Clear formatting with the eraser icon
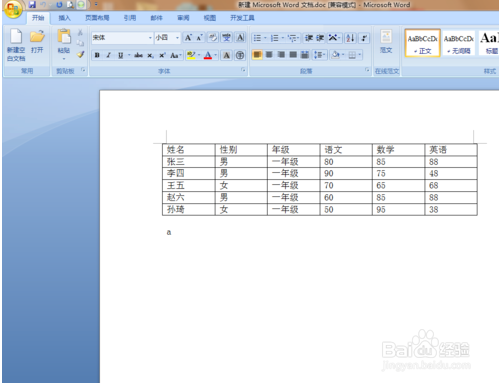 (x=212, y=38)
